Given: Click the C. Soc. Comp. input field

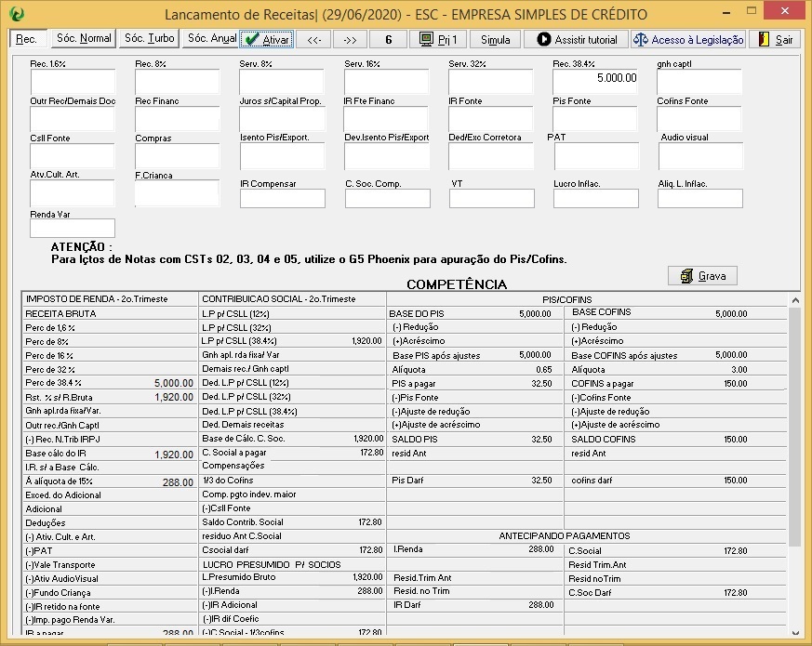Looking at the screenshot, I should [x=388, y=198].
